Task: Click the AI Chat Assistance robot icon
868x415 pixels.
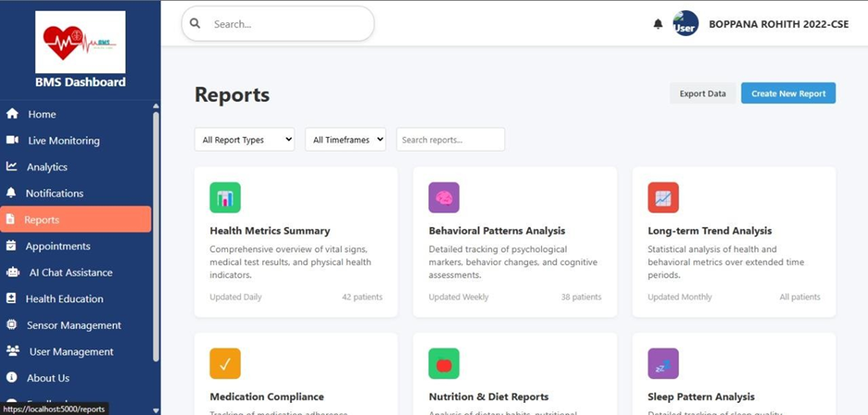Action: click(x=12, y=272)
